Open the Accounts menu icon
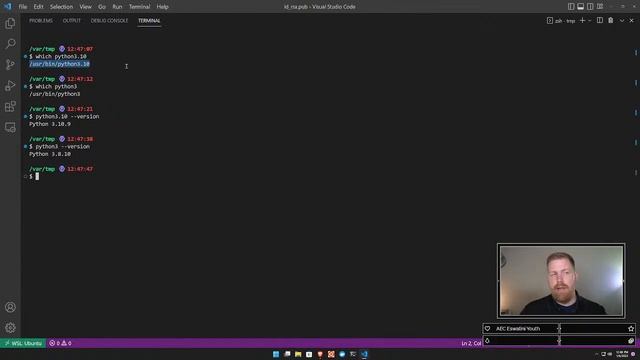Screen dimensions: 640x360 click(10, 307)
